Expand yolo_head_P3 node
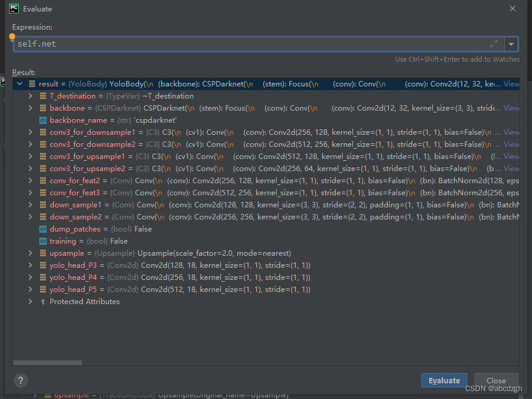 (30, 265)
